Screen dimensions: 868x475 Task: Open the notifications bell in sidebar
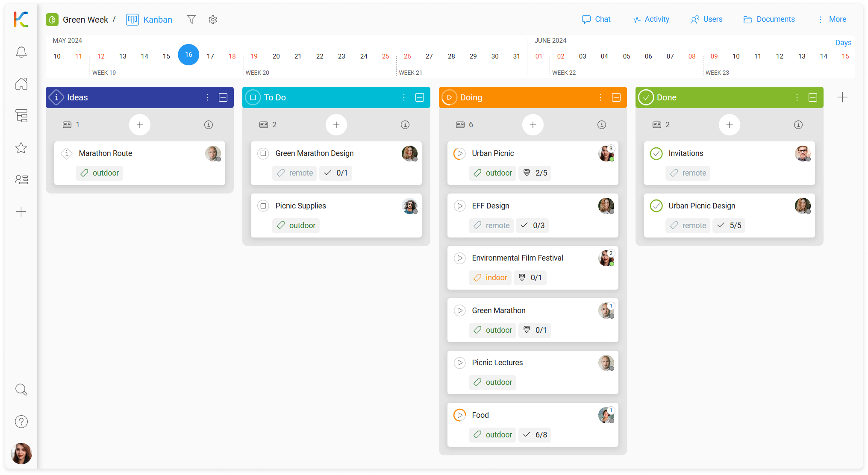(21, 52)
